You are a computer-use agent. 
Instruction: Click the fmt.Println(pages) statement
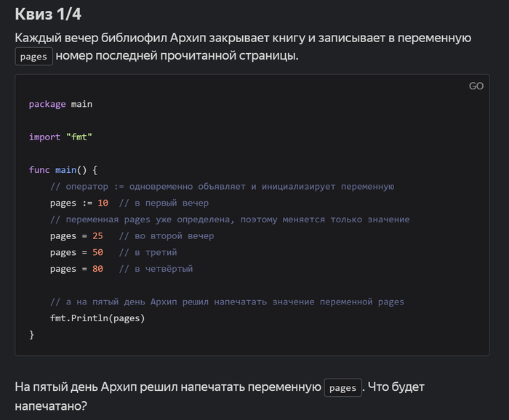pyautogui.click(x=97, y=318)
